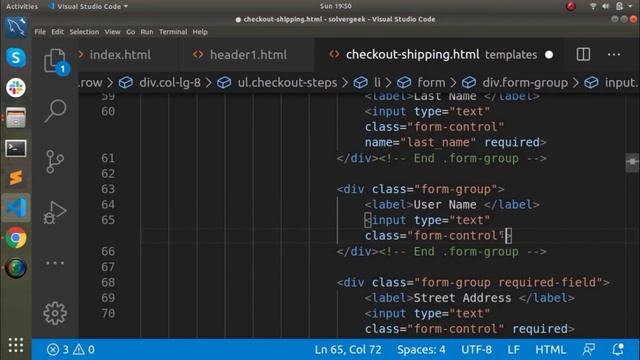Change the HTML language mode
This screenshot has width=640, height=360.
(551, 349)
